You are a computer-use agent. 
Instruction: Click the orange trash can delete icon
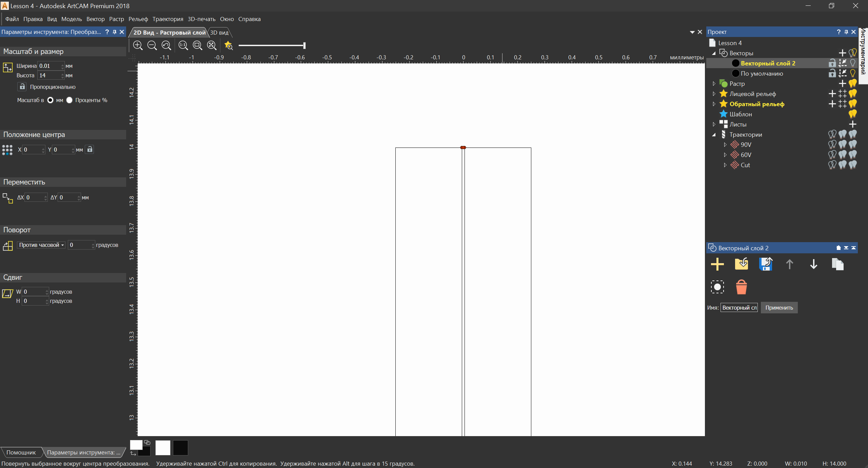pyautogui.click(x=742, y=287)
